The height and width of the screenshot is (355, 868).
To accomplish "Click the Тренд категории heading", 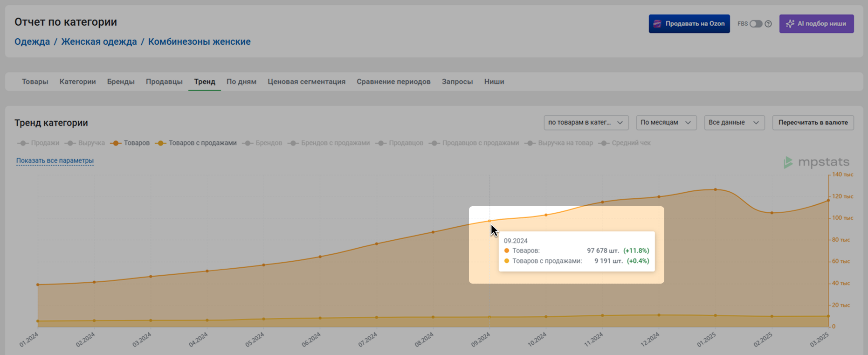I will (x=51, y=123).
